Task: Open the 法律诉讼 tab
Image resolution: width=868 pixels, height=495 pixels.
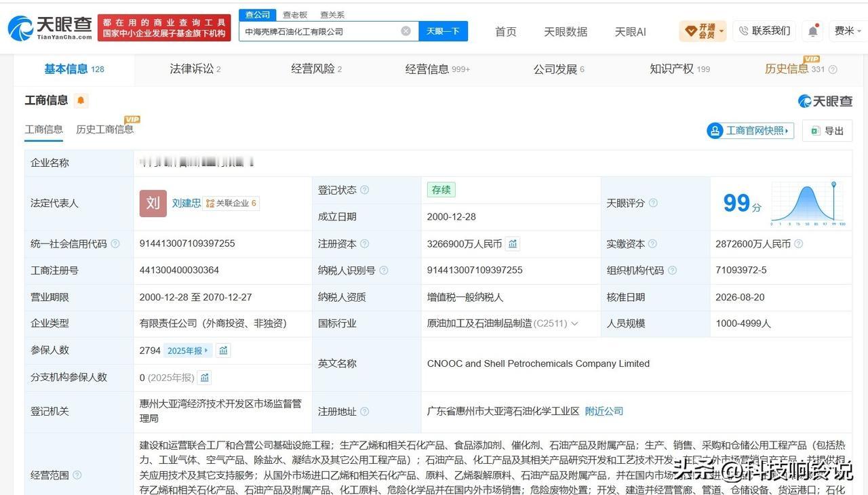Action: tap(195, 69)
